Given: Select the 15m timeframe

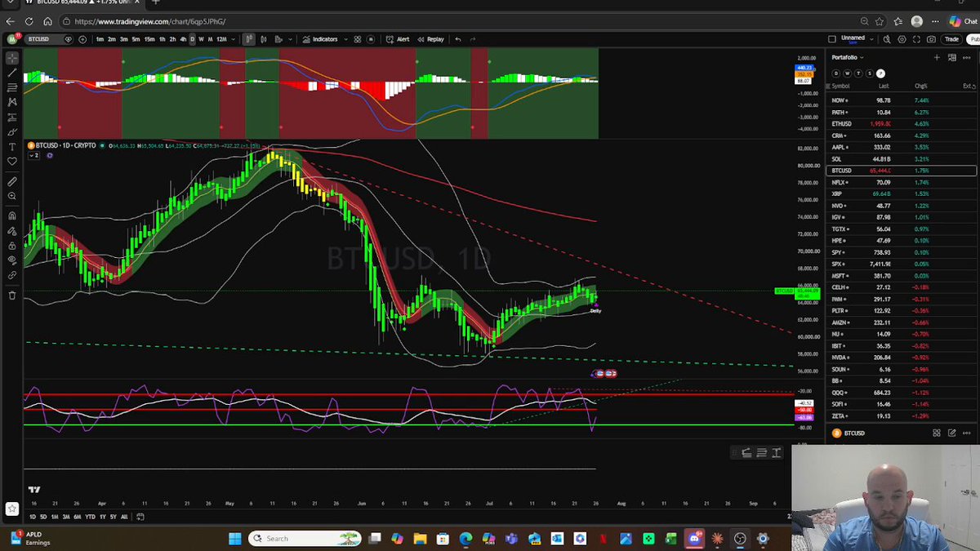Looking at the screenshot, I should 149,39.
